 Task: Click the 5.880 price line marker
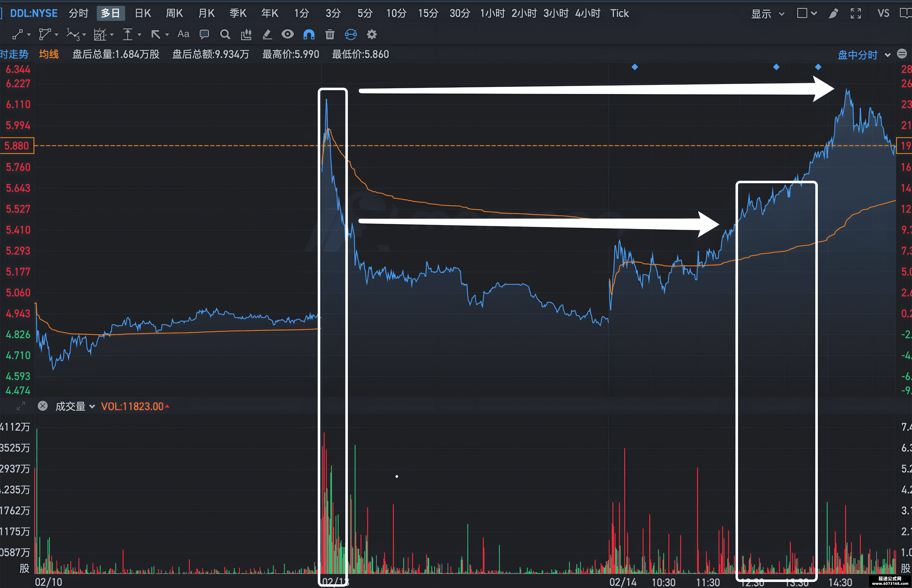tap(17, 146)
